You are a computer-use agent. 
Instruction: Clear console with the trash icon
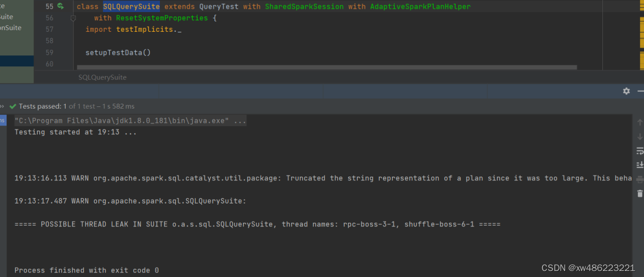(640, 194)
